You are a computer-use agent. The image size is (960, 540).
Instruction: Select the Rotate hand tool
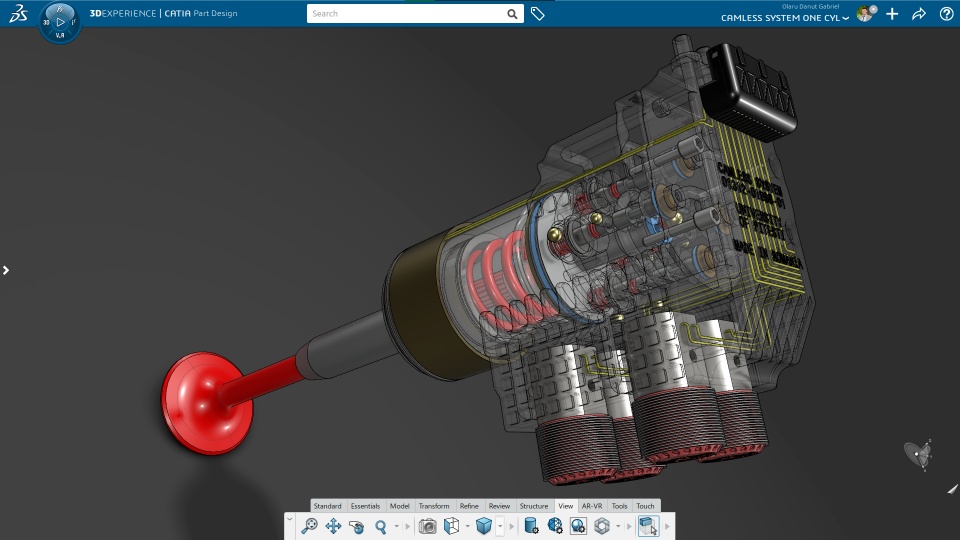[x=356, y=527]
